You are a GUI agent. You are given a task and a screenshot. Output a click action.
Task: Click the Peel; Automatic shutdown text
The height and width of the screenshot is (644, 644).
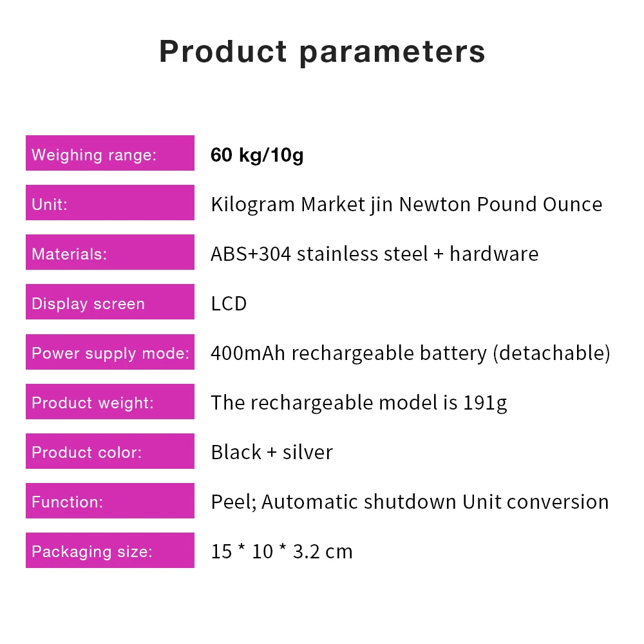334,502
